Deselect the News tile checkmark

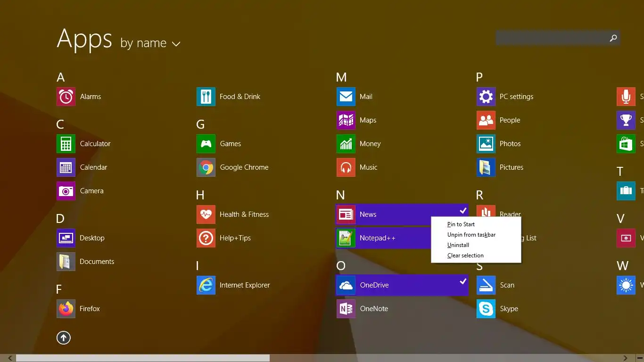463,211
